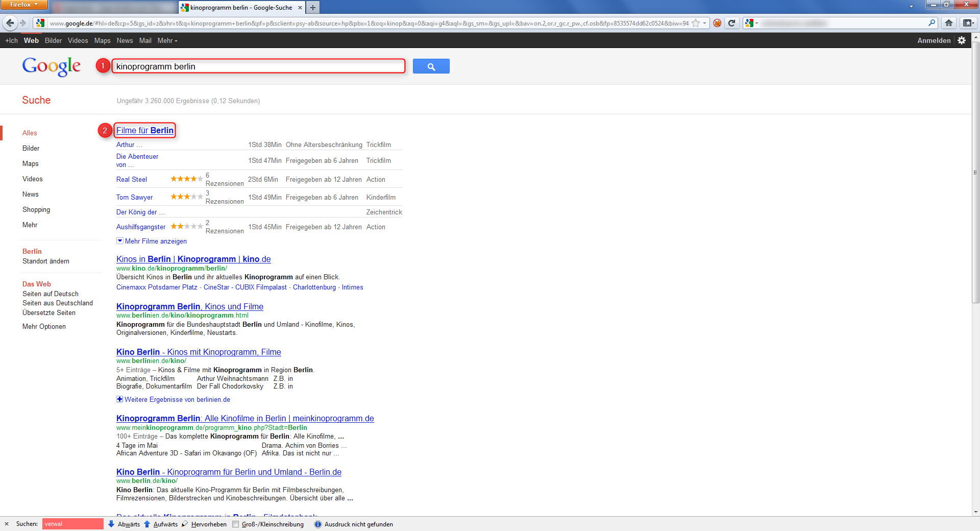
Task: Select Videos in the left sidebar
Action: 33,179
